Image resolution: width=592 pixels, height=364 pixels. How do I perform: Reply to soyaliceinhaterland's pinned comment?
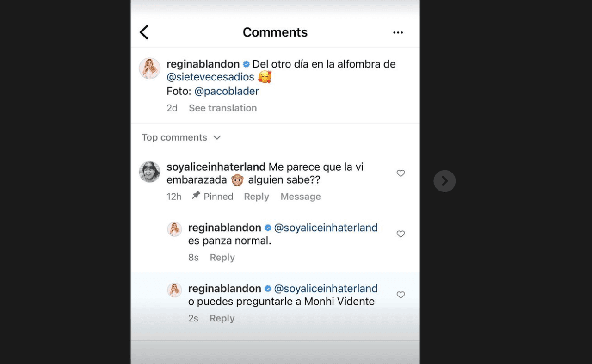tap(256, 197)
